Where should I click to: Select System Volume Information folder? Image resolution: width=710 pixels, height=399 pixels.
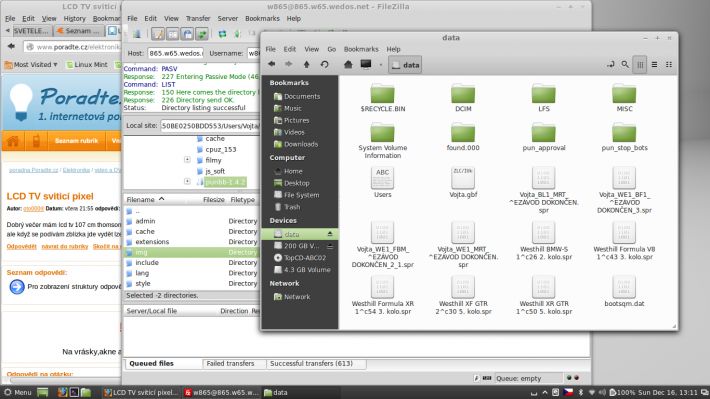(x=383, y=140)
